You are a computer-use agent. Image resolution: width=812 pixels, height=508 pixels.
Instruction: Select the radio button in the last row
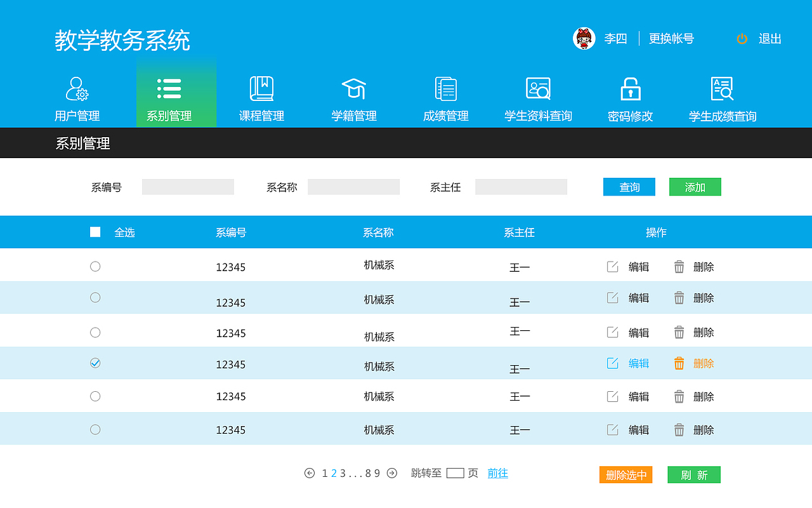(95, 429)
